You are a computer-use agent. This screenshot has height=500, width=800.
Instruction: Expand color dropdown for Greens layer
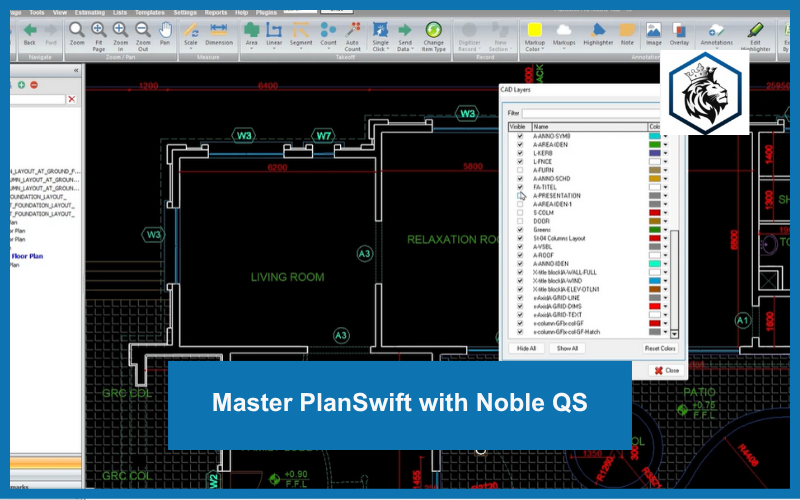point(665,230)
